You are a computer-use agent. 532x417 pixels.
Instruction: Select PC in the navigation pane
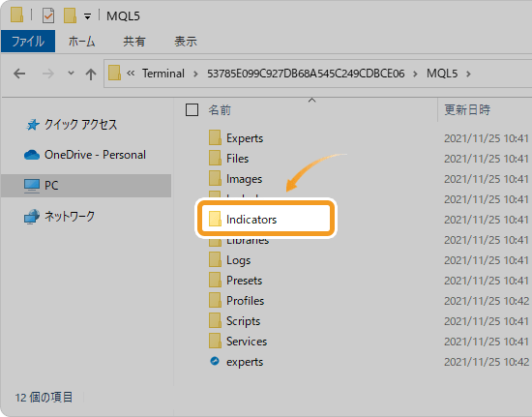click(51, 185)
